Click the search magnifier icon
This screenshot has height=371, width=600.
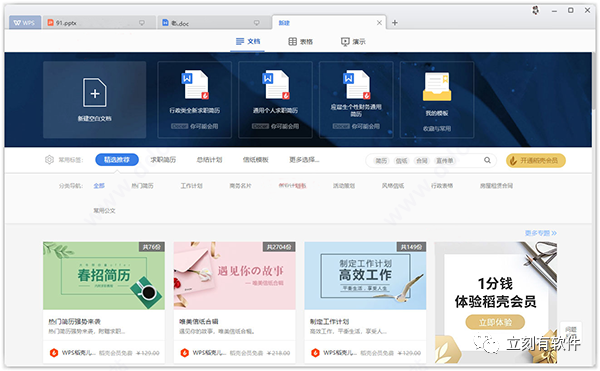(x=487, y=160)
